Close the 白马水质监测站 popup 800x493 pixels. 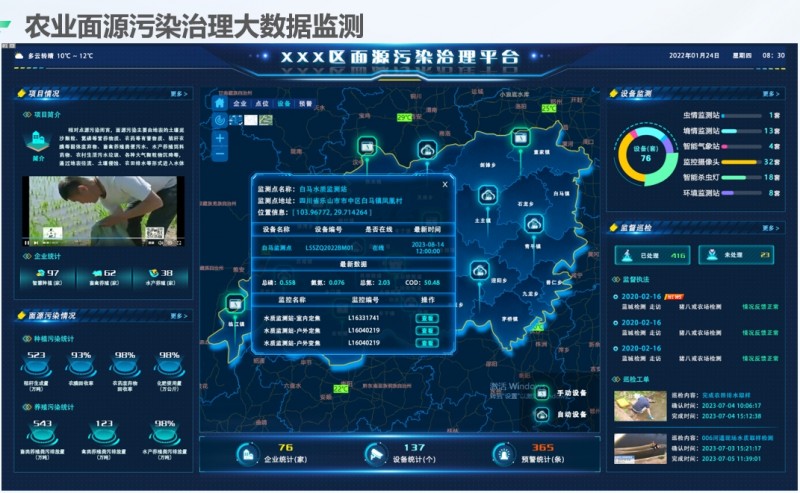pos(445,184)
